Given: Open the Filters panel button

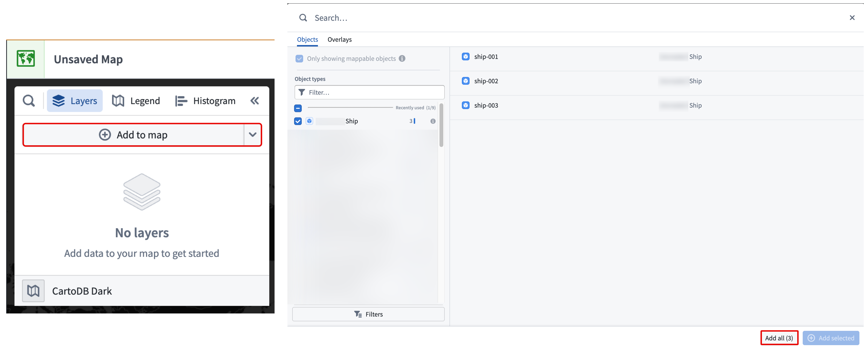Looking at the screenshot, I should pyautogui.click(x=368, y=314).
